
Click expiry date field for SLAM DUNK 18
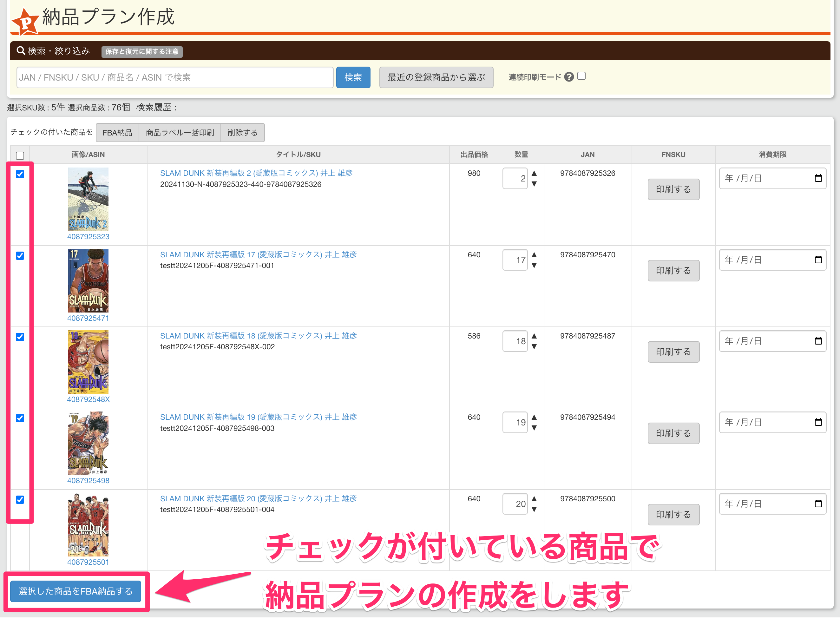tap(772, 341)
